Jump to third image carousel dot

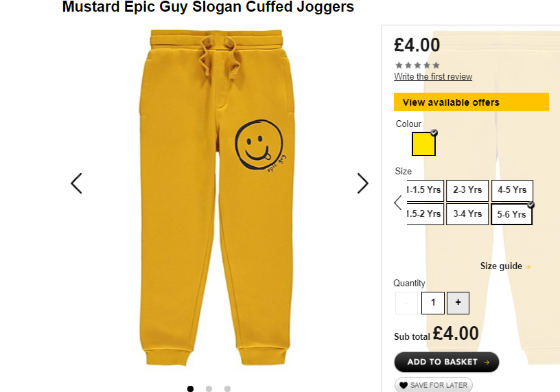point(228,389)
